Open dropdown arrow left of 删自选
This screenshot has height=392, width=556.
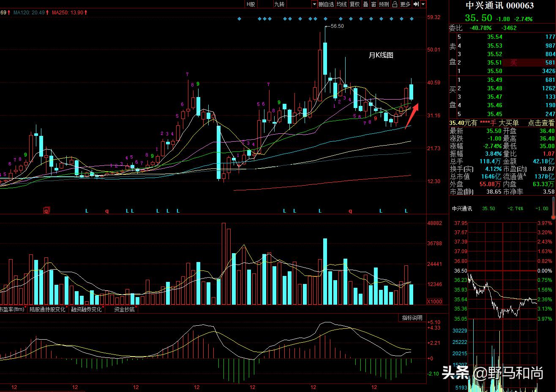point(314,4)
